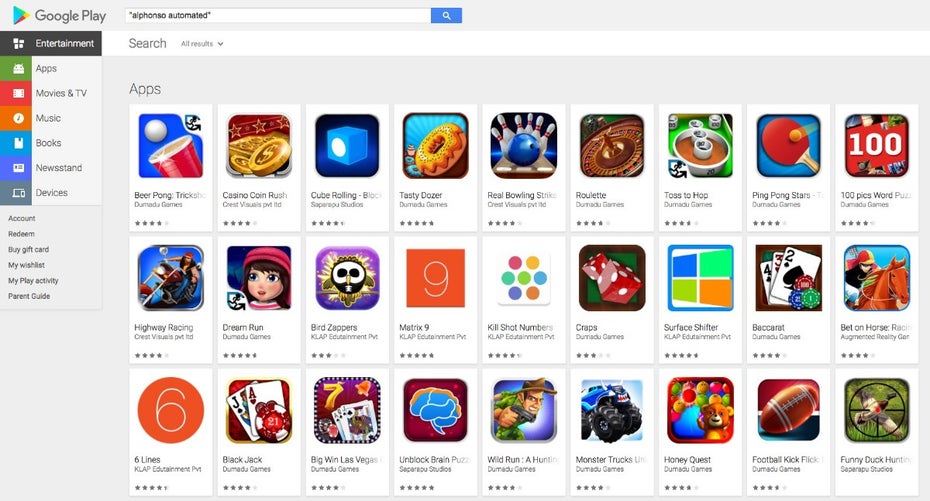
Task: Open the Matrix 9 orange tile icon
Action: click(435, 277)
